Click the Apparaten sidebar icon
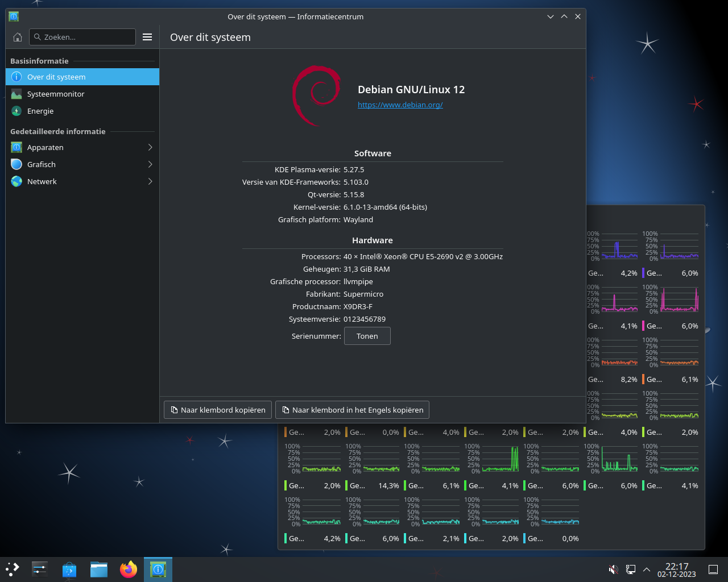The image size is (728, 582). pyautogui.click(x=16, y=147)
